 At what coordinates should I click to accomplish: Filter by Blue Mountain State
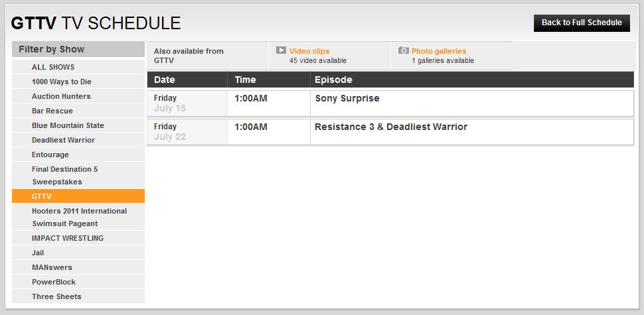[68, 125]
